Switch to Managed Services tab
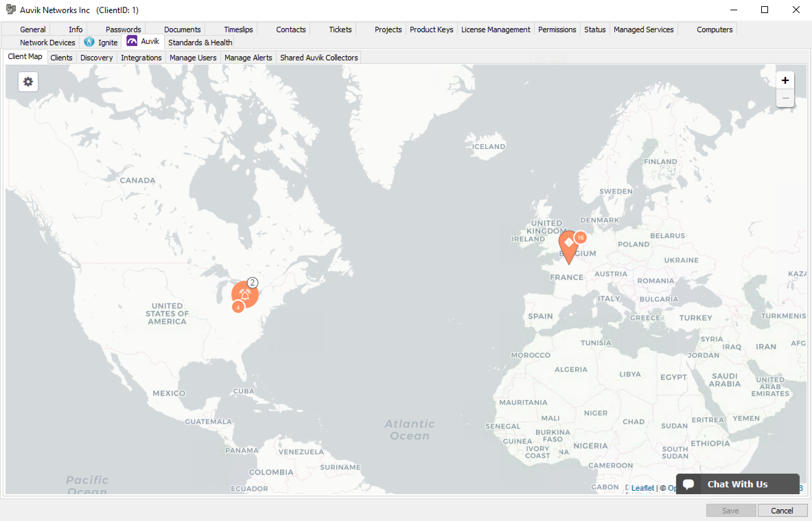 643,30
